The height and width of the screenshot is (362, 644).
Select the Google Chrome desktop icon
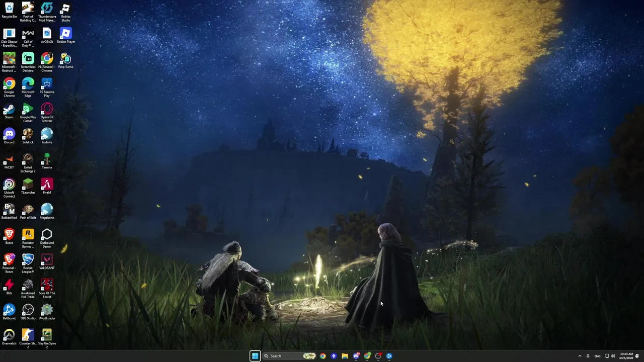[9, 88]
